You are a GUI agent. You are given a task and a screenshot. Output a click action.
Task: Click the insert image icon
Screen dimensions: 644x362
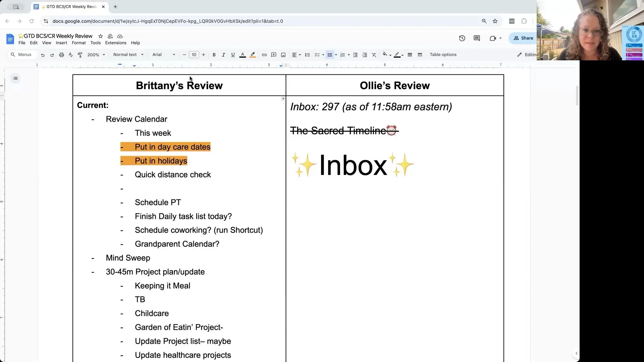pyautogui.click(x=283, y=55)
